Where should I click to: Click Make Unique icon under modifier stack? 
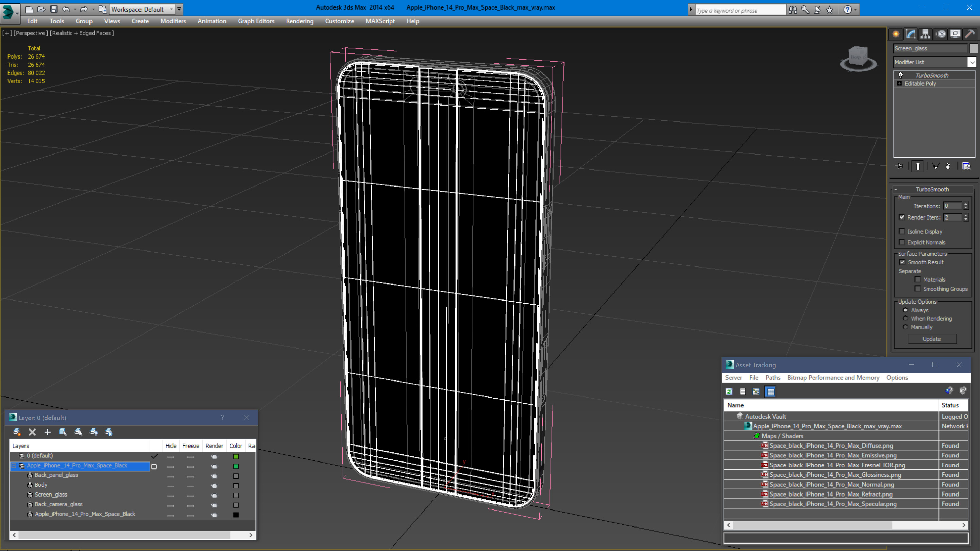click(935, 166)
